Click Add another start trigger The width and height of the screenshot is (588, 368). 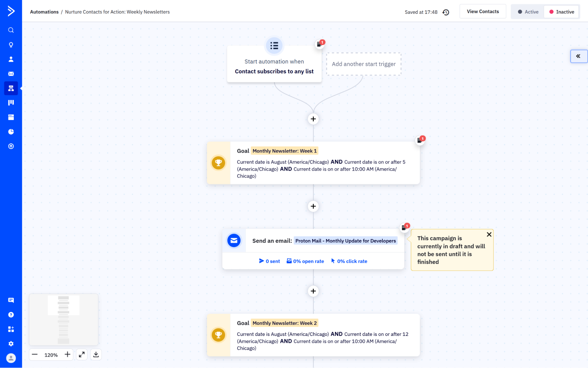pos(364,64)
